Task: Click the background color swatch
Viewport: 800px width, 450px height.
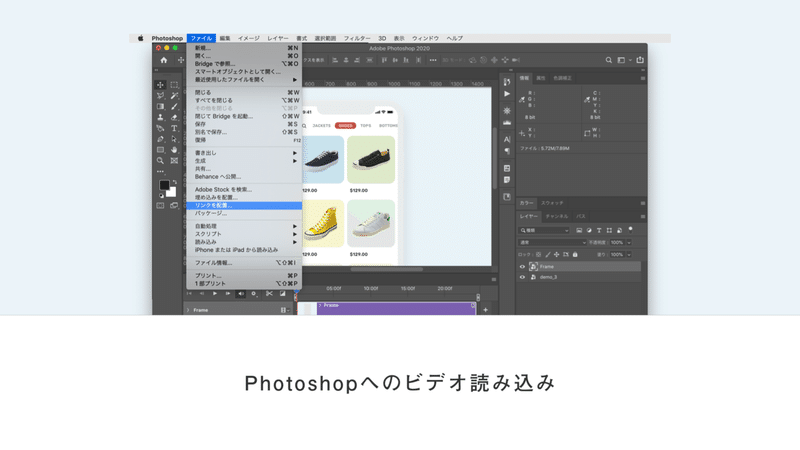Action: point(172,193)
